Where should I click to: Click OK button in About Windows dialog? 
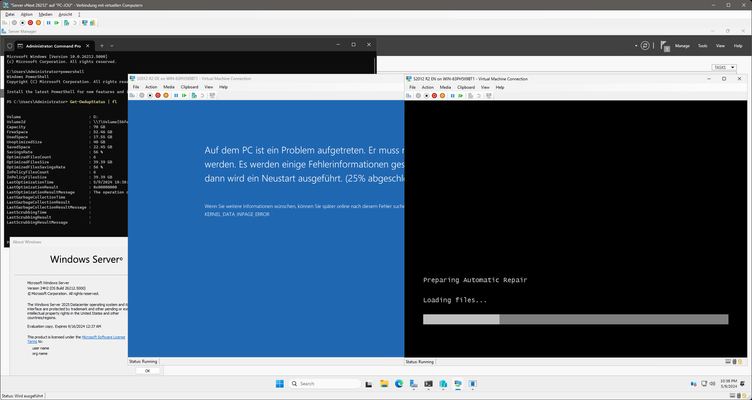pyautogui.click(x=147, y=371)
